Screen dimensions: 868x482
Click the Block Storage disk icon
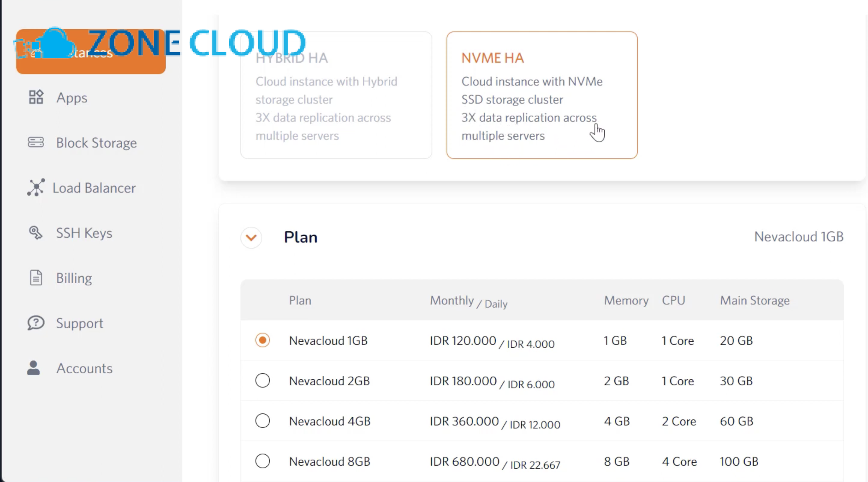coord(36,142)
